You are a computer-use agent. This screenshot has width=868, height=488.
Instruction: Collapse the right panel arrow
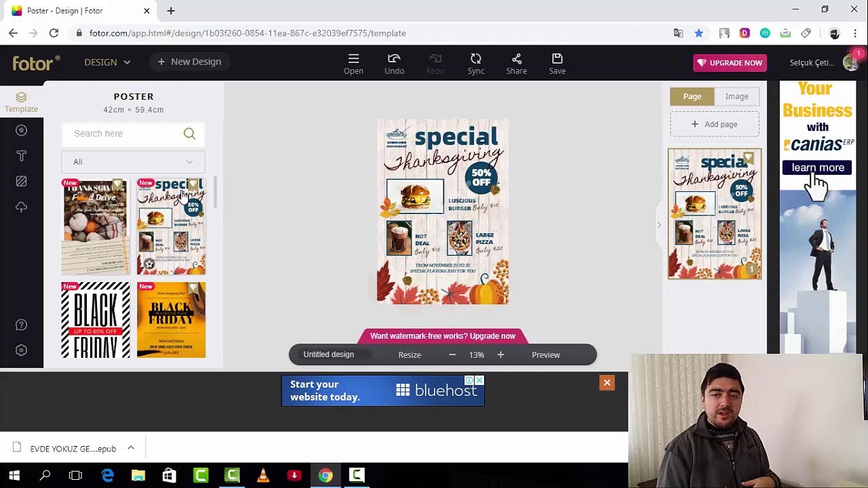click(x=658, y=224)
